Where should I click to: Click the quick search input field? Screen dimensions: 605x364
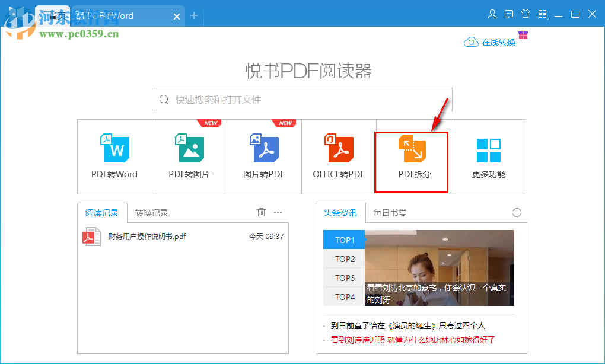pos(301,100)
